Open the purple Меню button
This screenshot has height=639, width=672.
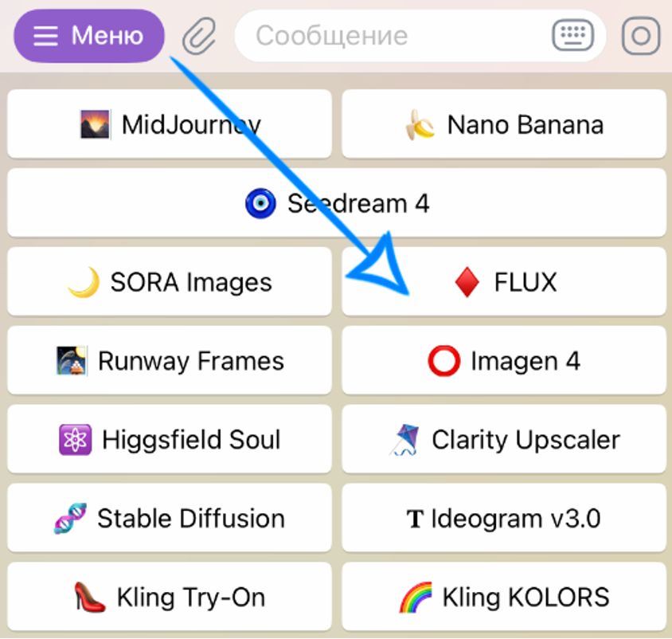88,36
